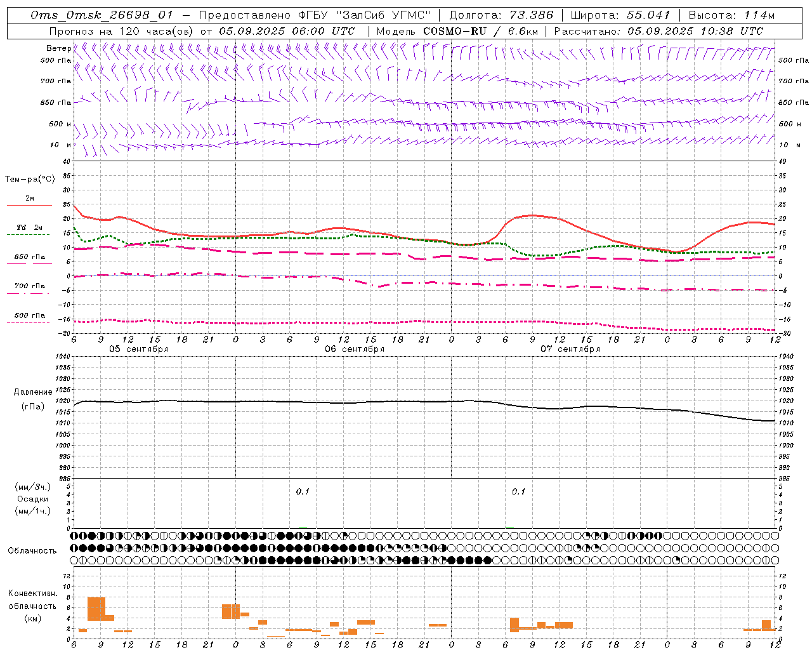
Task: Click the Высота: 114м field
Action: click(731, 16)
